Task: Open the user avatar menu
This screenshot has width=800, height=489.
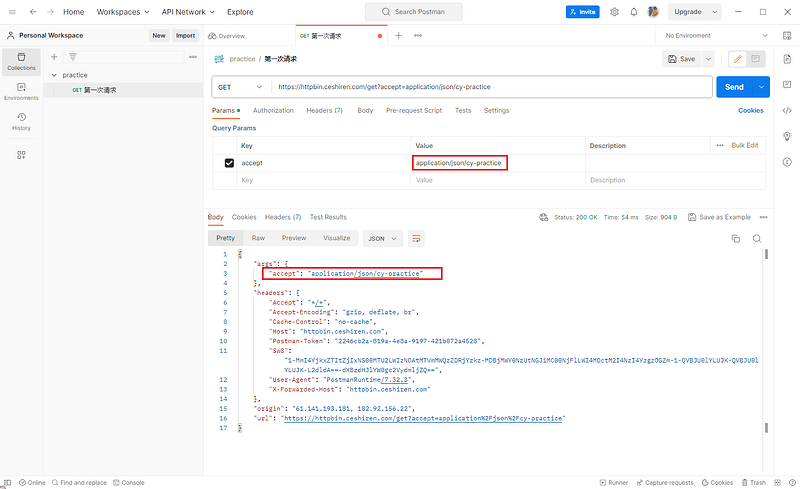Action: pos(653,12)
